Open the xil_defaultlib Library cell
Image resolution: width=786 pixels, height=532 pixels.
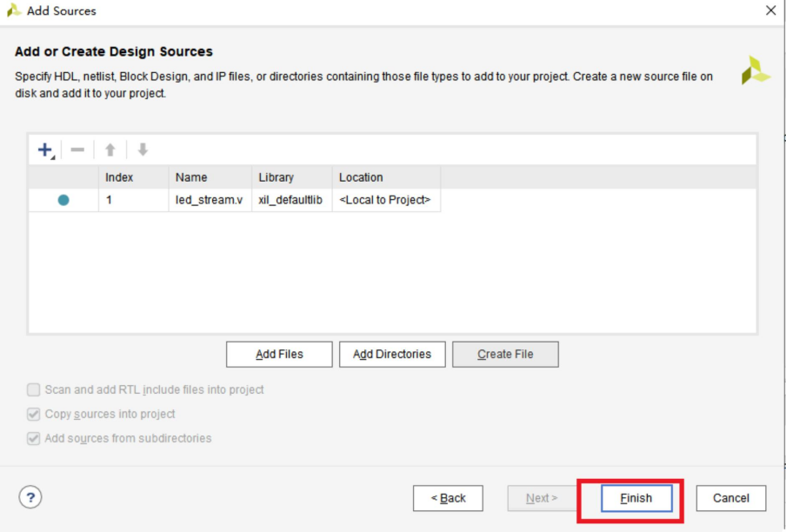click(x=290, y=200)
